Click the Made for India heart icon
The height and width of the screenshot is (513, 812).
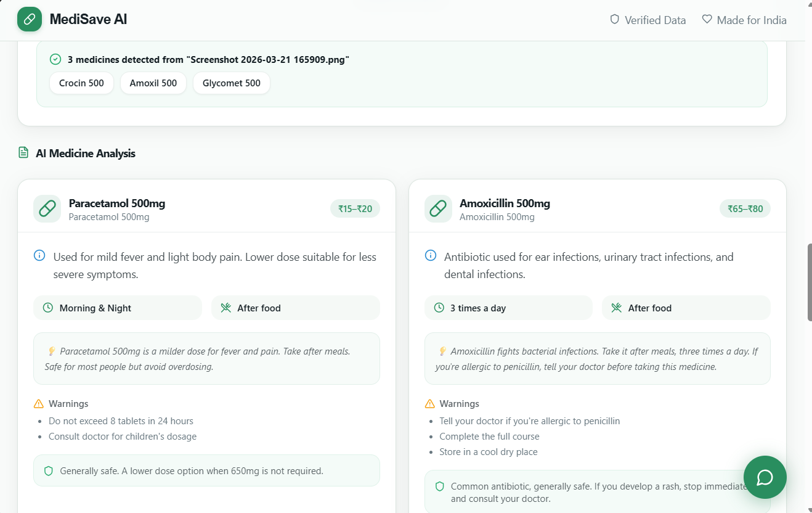707,20
